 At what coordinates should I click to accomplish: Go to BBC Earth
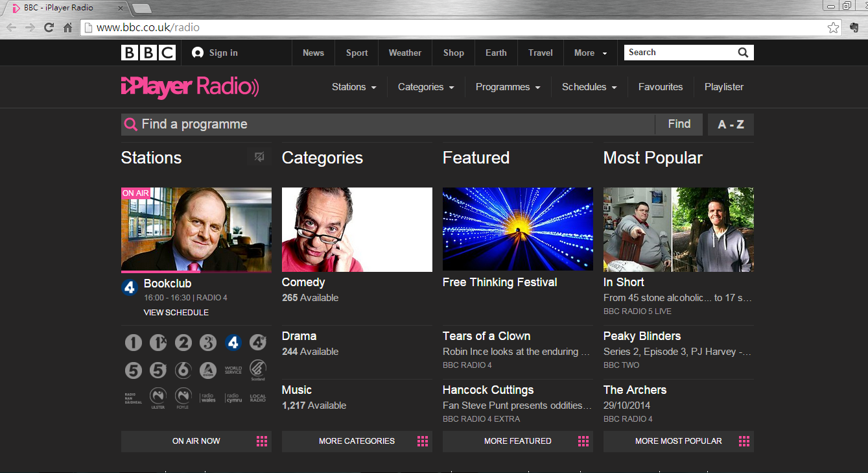[x=496, y=53]
